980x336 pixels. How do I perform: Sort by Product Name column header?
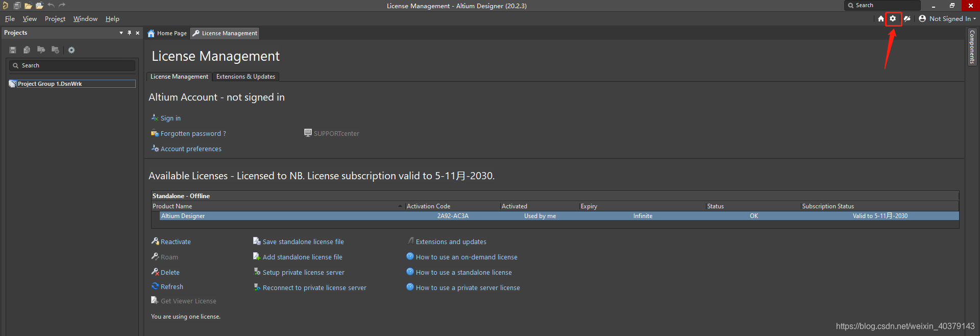click(278, 206)
